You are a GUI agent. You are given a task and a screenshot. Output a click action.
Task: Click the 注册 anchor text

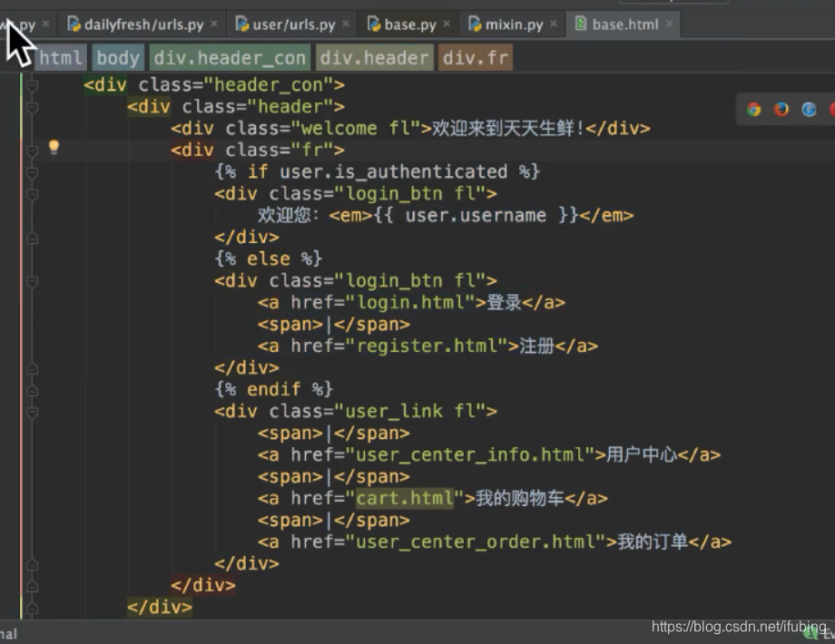pos(536,346)
